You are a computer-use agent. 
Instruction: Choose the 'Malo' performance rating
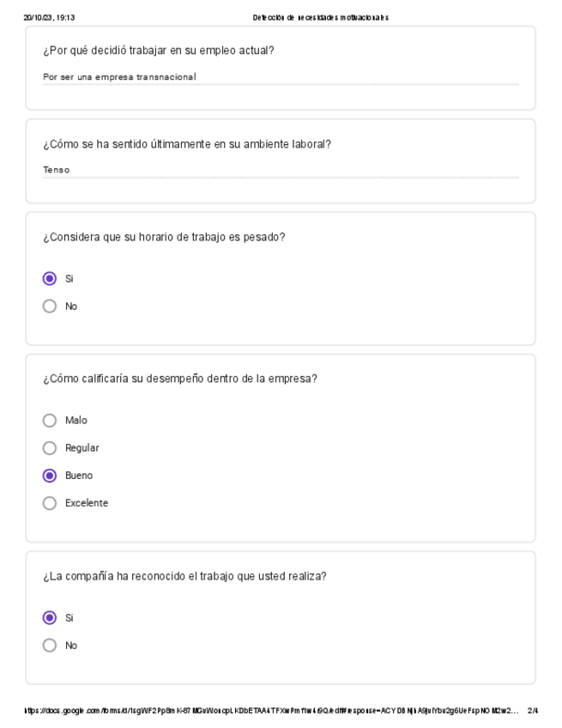click(x=50, y=421)
